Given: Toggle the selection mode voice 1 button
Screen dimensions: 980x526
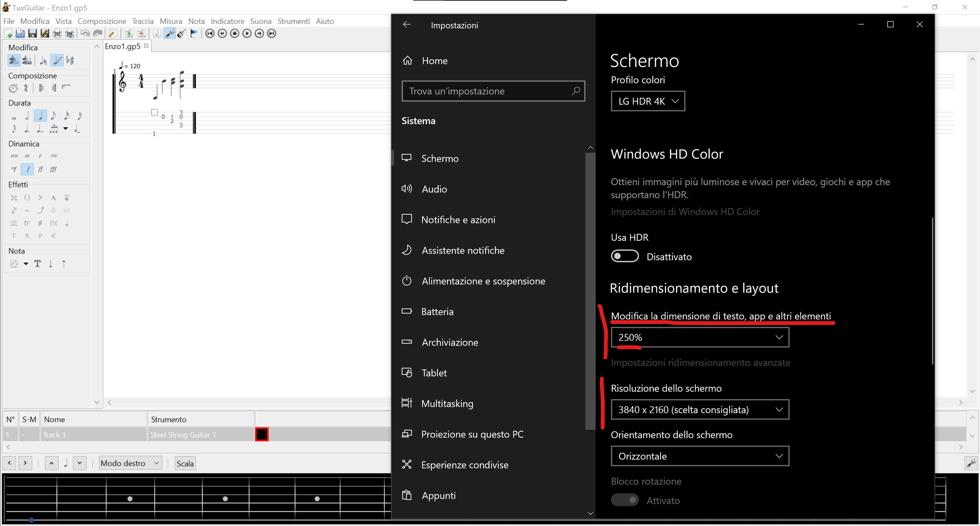Looking at the screenshot, I should [14, 60].
